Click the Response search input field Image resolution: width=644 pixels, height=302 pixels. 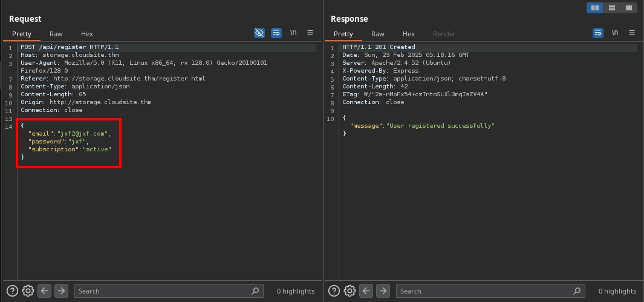(x=485, y=291)
